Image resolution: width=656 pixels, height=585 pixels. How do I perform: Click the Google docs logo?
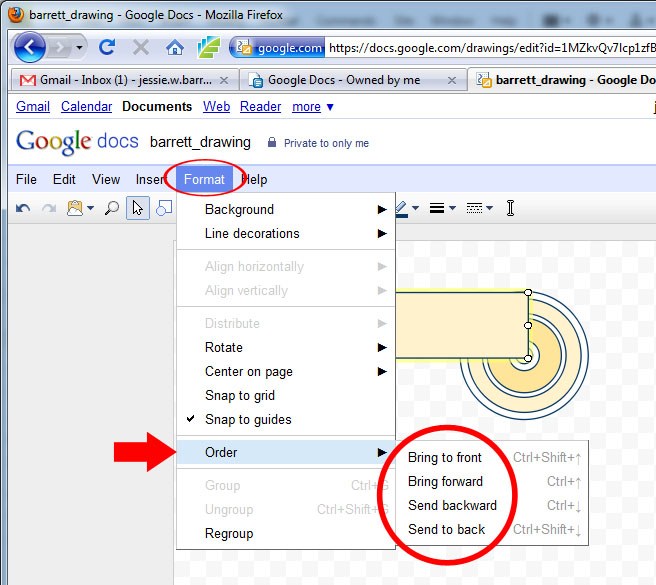pyautogui.click(x=77, y=141)
